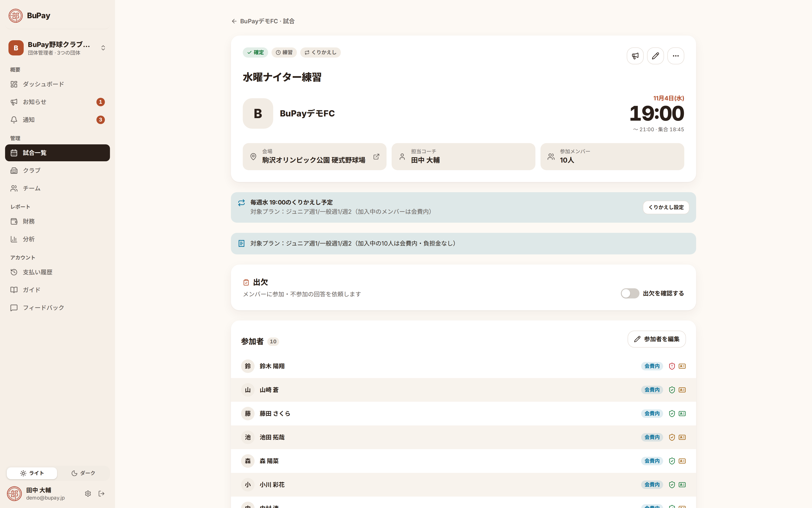Open ガイド page
The width and height of the screenshot is (812, 508).
57,290
